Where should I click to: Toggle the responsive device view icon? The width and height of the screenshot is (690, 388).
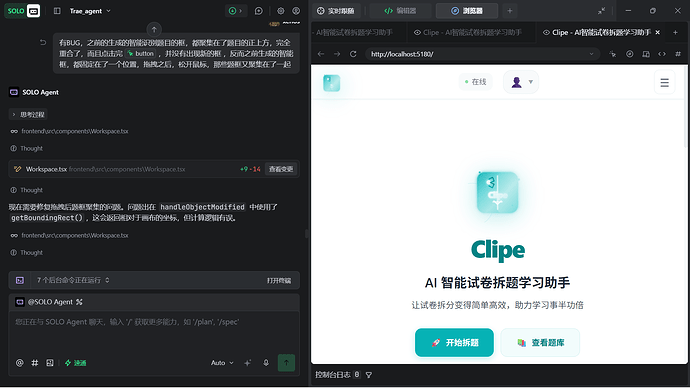(x=646, y=54)
